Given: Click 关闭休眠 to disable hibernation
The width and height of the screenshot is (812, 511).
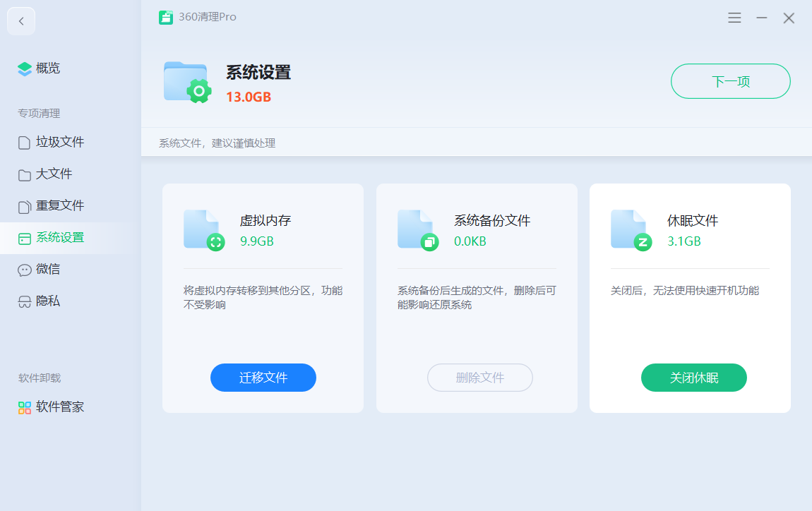Looking at the screenshot, I should click(x=693, y=378).
